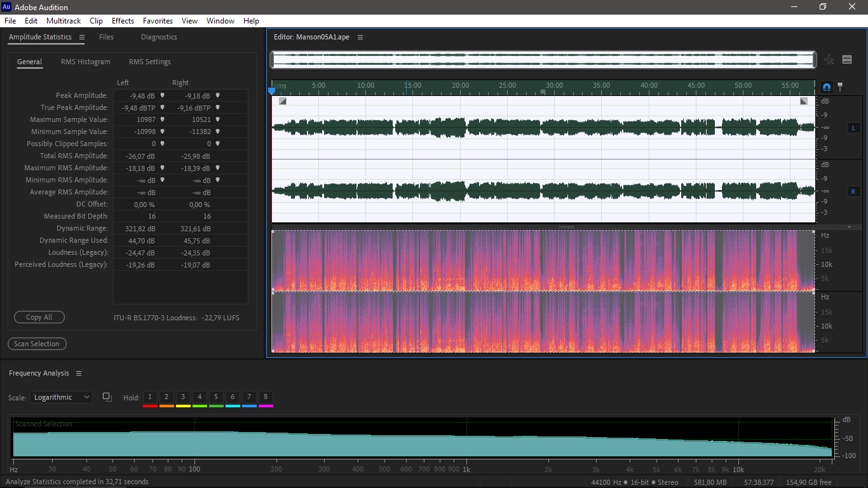Go to Left Peak Amplitude marker icon

[x=162, y=95]
